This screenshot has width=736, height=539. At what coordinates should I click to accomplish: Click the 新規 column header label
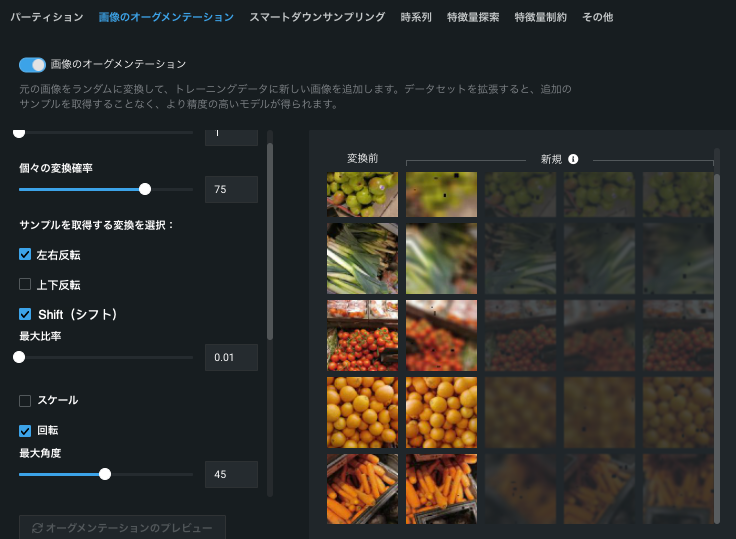(551, 159)
